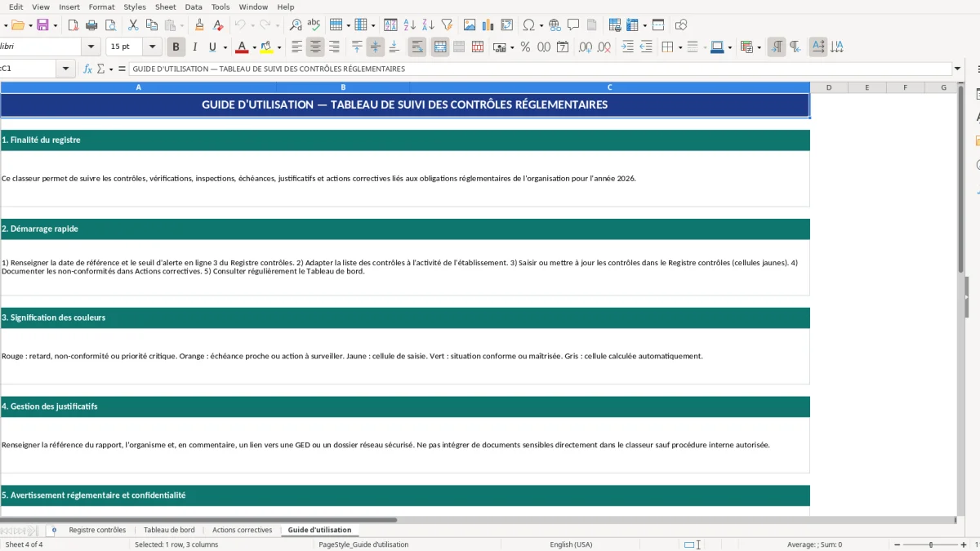Screen dimensions: 980x551
Task: Open underline style dropdown arrow
Action: click(x=225, y=47)
